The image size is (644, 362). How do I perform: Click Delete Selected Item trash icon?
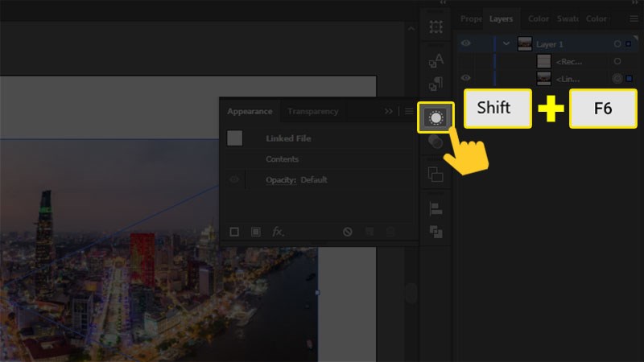(390, 232)
